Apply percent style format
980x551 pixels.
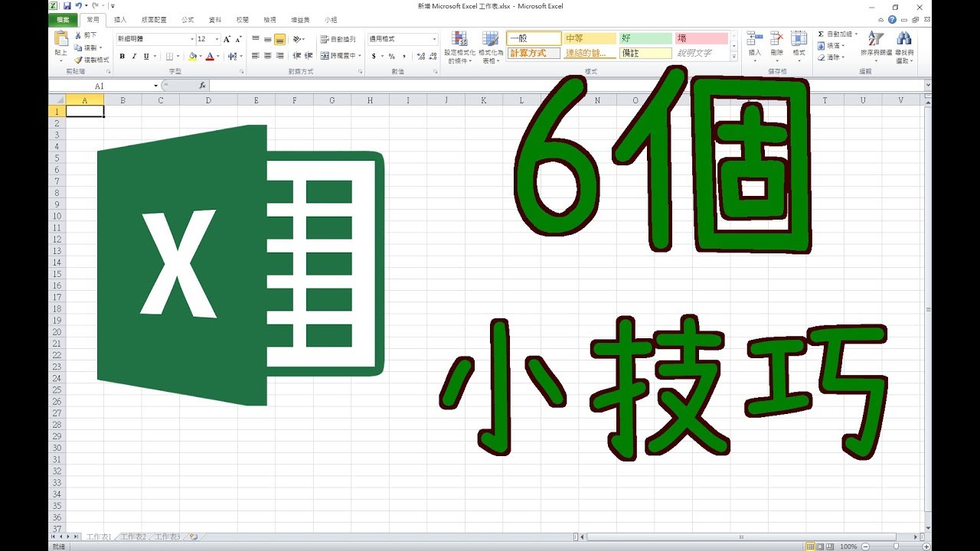(391, 56)
